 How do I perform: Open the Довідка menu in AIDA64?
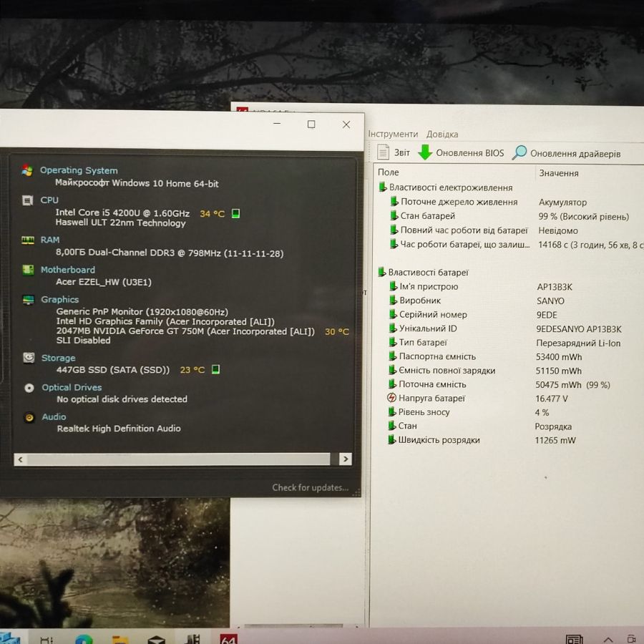coord(442,135)
